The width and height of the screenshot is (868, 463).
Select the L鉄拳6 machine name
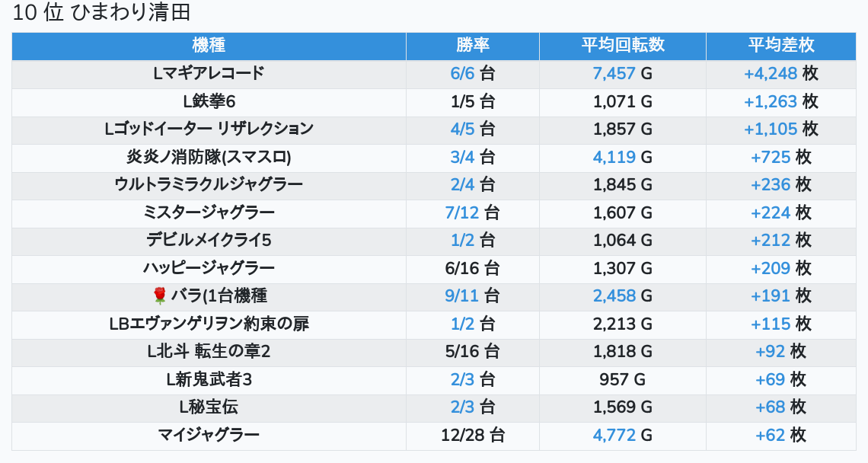pos(209,101)
